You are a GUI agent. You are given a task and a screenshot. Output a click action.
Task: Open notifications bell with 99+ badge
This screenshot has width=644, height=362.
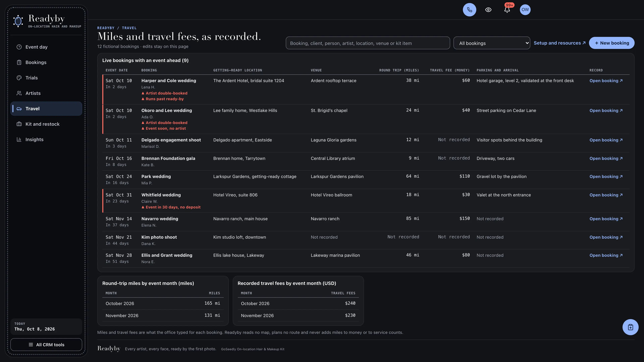[507, 10]
